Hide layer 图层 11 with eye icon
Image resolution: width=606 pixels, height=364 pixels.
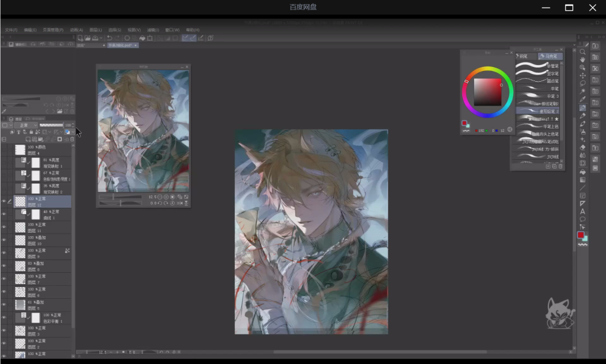[x=4, y=227]
